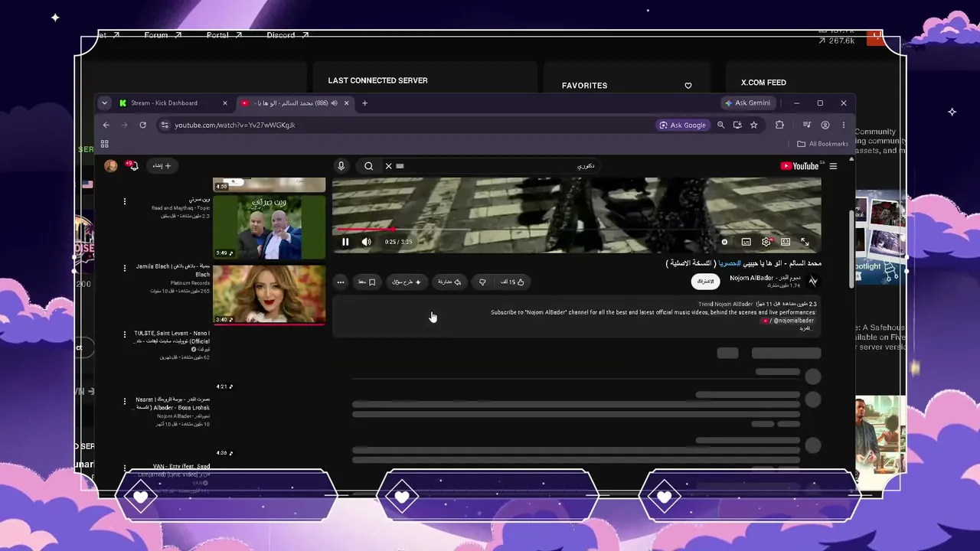Open YouTube notifications bell
The image size is (980, 551).
click(133, 166)
